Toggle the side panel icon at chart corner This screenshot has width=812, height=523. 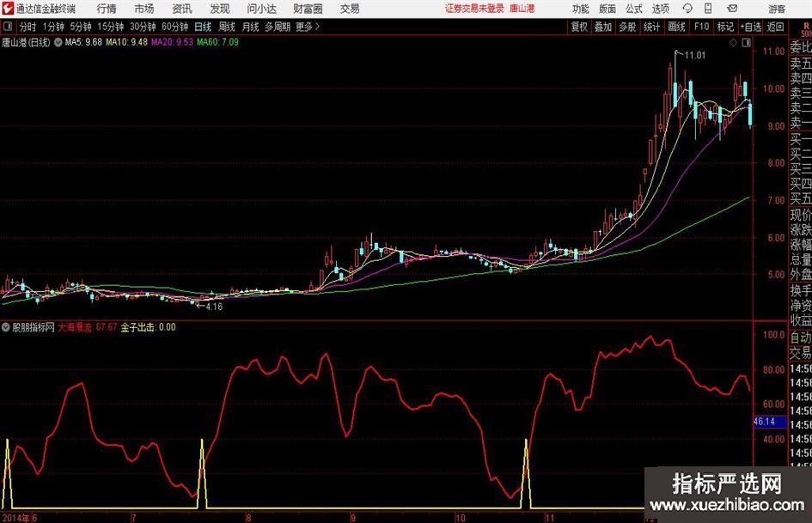(746, 43)
